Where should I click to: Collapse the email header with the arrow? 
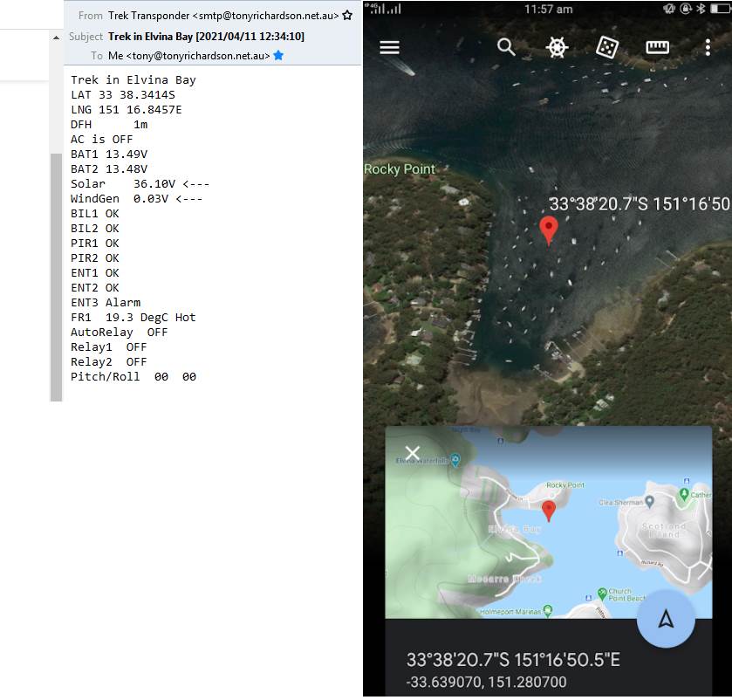coord(58,37)
